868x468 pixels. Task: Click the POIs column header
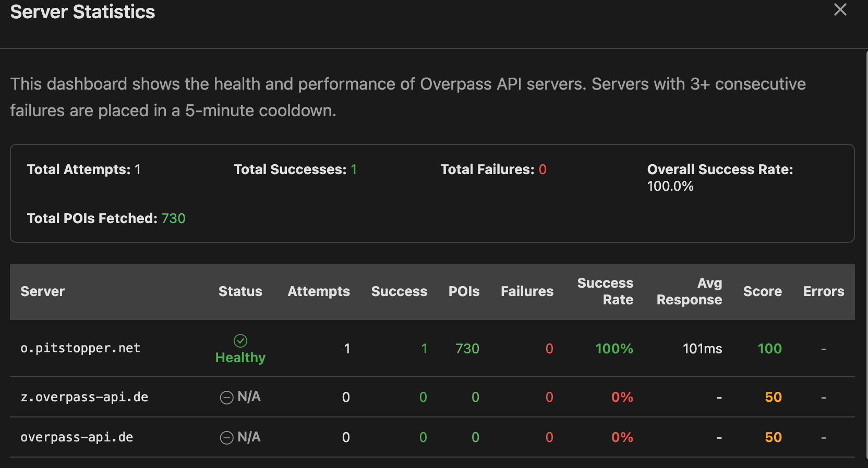(x=464, y=291)
